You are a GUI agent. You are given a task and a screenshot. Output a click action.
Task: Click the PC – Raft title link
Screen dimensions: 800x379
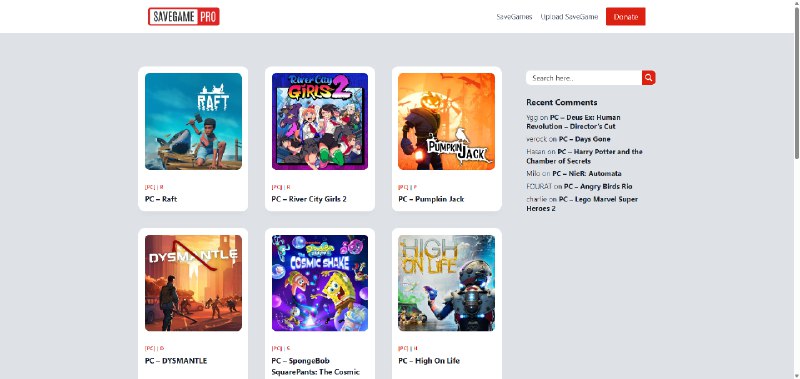click(x=161, y=199)
